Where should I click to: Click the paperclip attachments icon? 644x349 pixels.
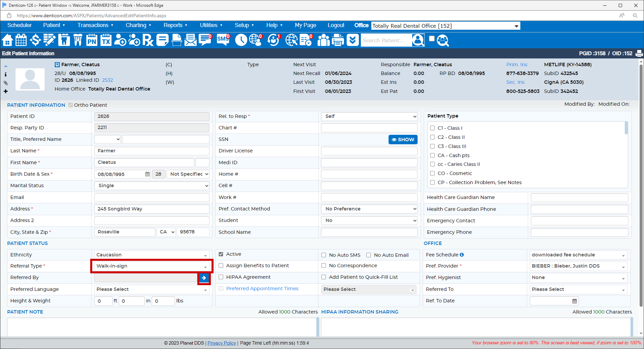(6, 83)
